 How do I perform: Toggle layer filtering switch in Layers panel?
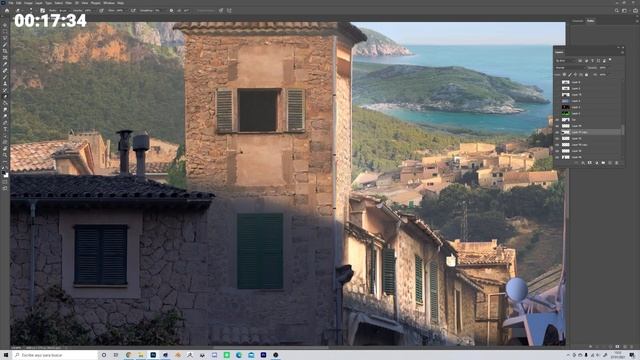(610, 60)
